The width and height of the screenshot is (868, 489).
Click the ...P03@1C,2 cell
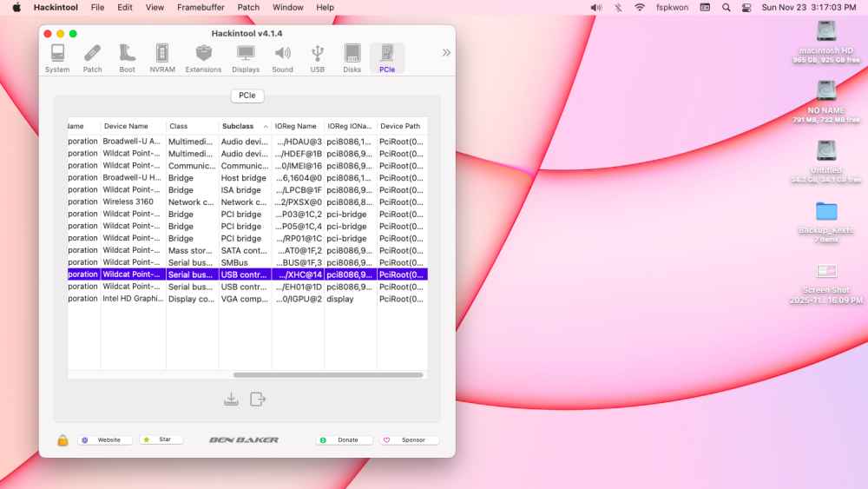click(298, 214)
